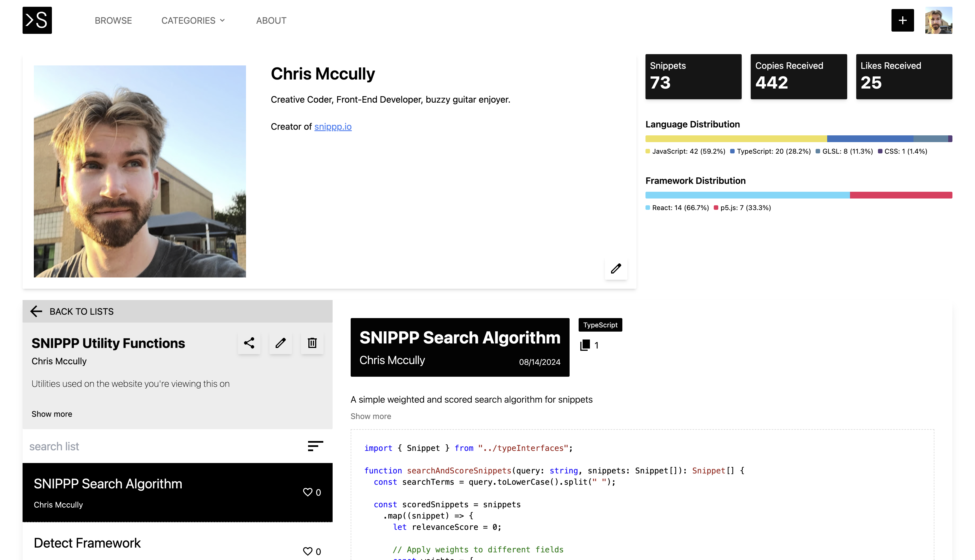
Task: Expand list description with Show more
Action: 52,414
